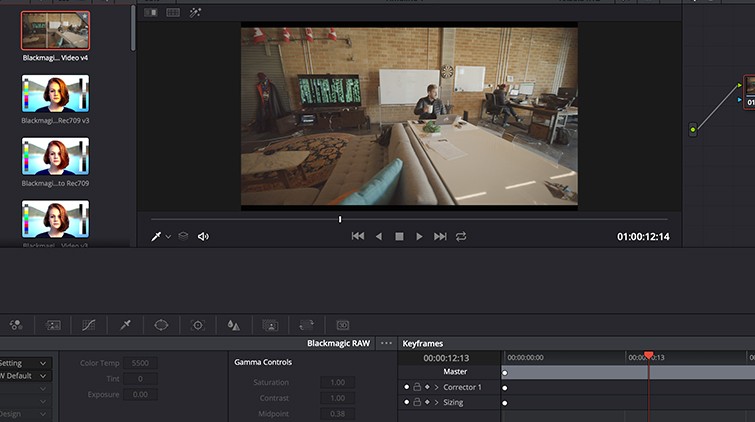Open the Qualifier eyedropper palette
The height and width of the screenshot is (422, 755).
point(125,325)
